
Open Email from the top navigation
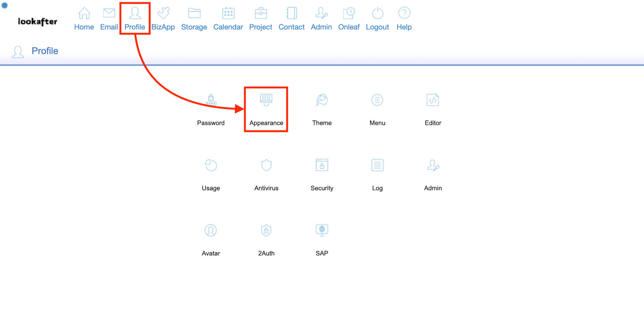(x=109, y=19)
